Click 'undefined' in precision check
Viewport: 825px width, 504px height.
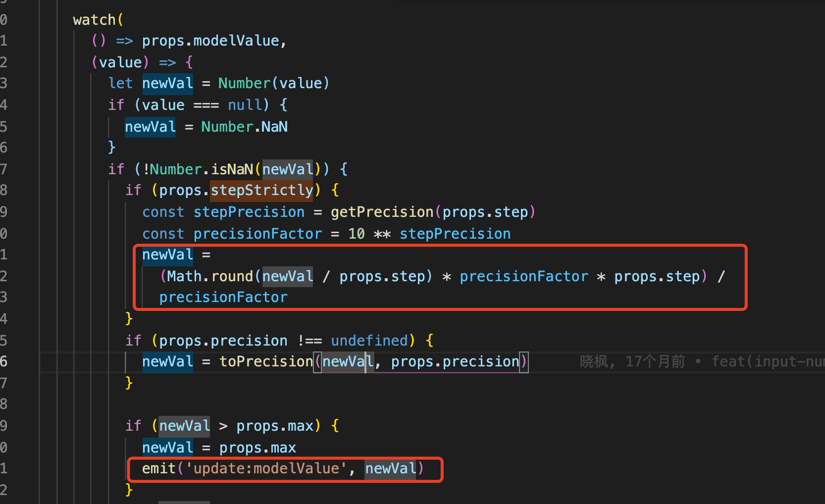tap(369, 341)
